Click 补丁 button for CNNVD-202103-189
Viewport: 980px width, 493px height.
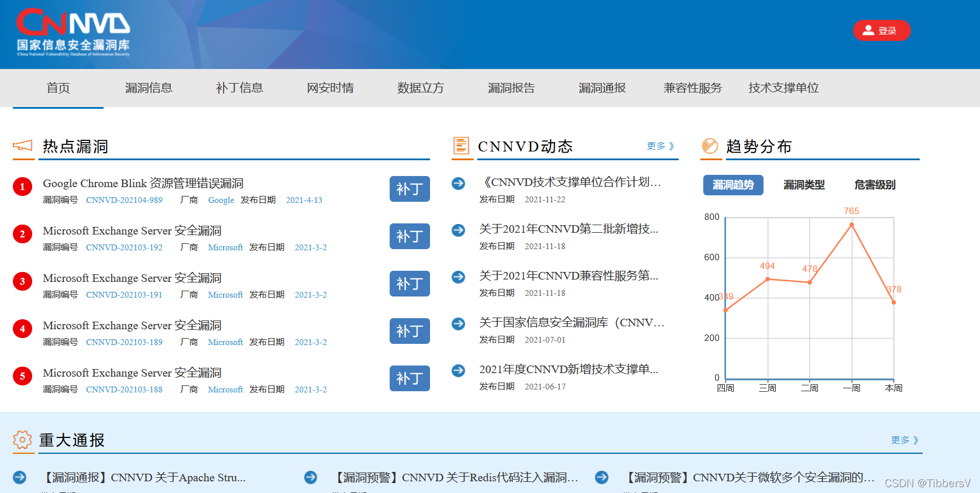point(410,331)
